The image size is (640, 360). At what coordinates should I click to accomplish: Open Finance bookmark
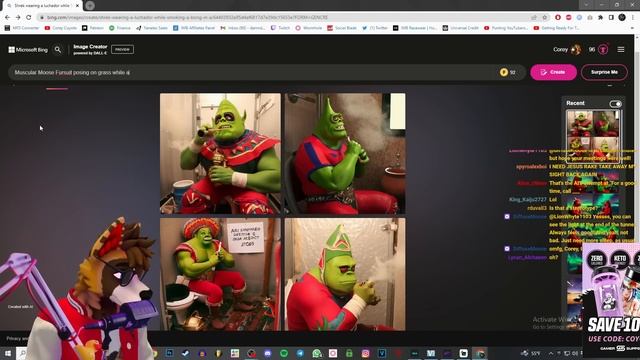(x=120, y=28)
